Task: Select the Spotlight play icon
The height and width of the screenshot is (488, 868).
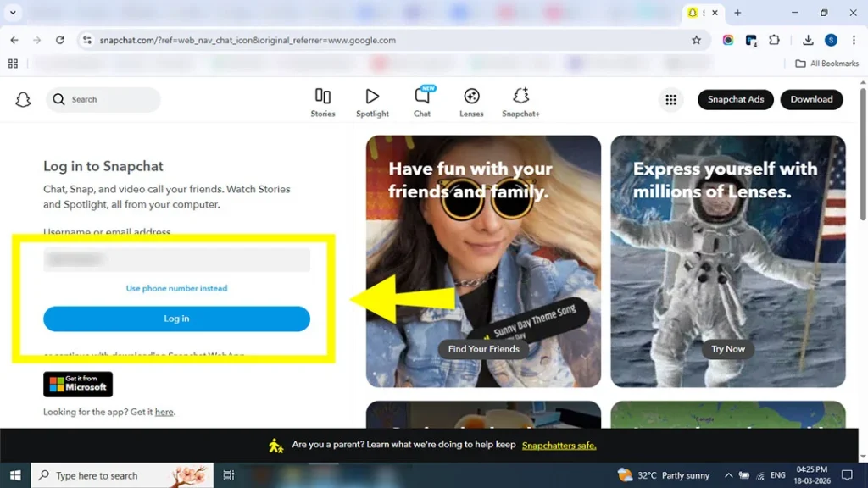Action: click(x=372, y=99)
